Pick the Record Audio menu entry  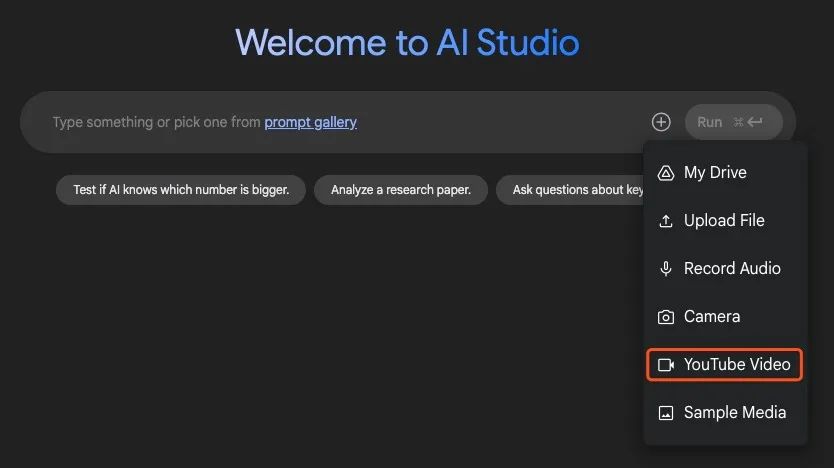[732, 269]
